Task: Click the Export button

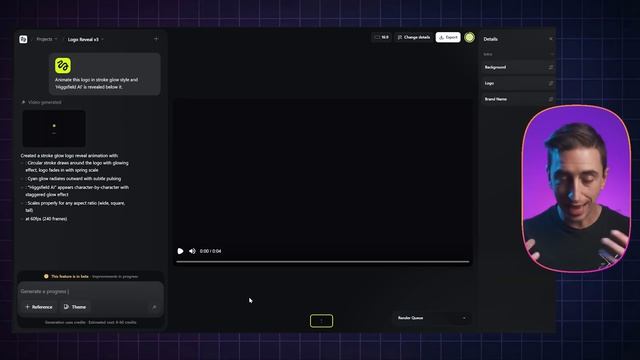Action: pos(448,37)
